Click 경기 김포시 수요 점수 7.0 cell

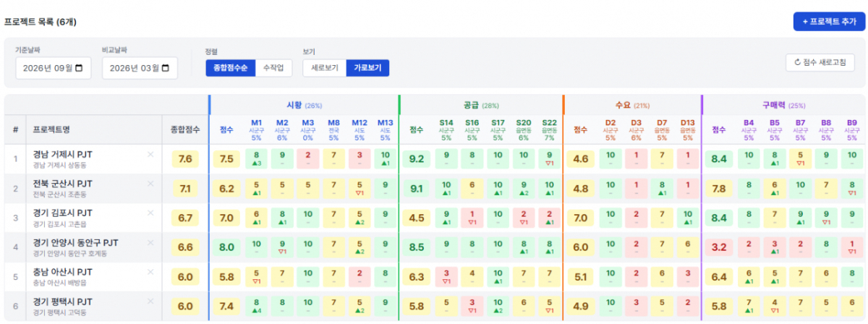coord(581,218)
